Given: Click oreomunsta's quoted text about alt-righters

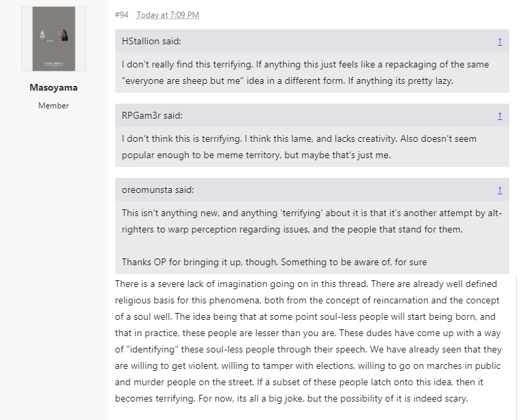Looking at the screenshot, I should [312, 221].
